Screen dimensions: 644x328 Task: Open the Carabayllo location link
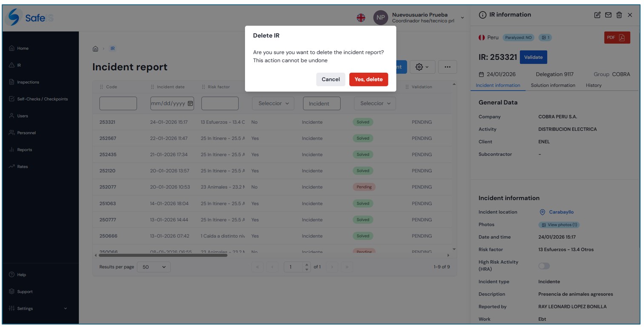click(x=561, y=212)
